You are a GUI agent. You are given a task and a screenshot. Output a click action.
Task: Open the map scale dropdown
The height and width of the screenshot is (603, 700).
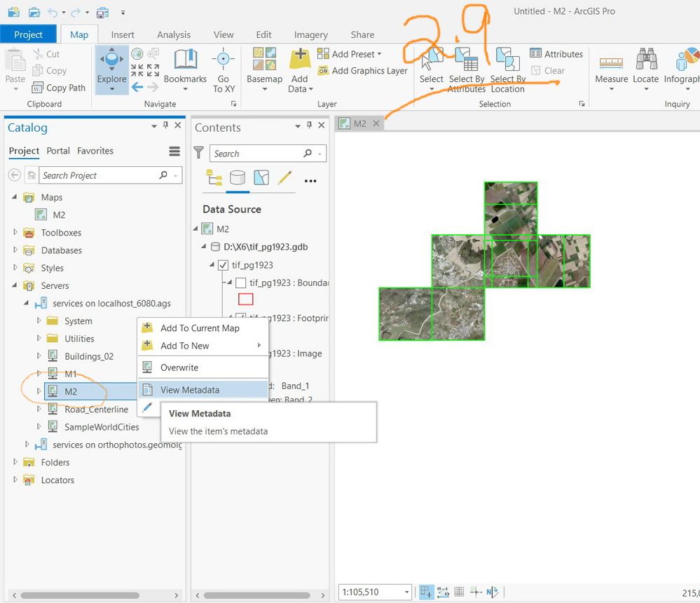[406, 592]
